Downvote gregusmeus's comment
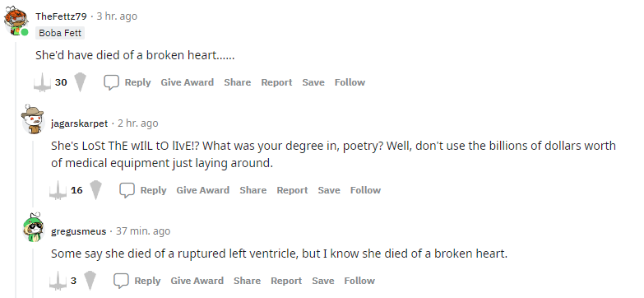 90,281
